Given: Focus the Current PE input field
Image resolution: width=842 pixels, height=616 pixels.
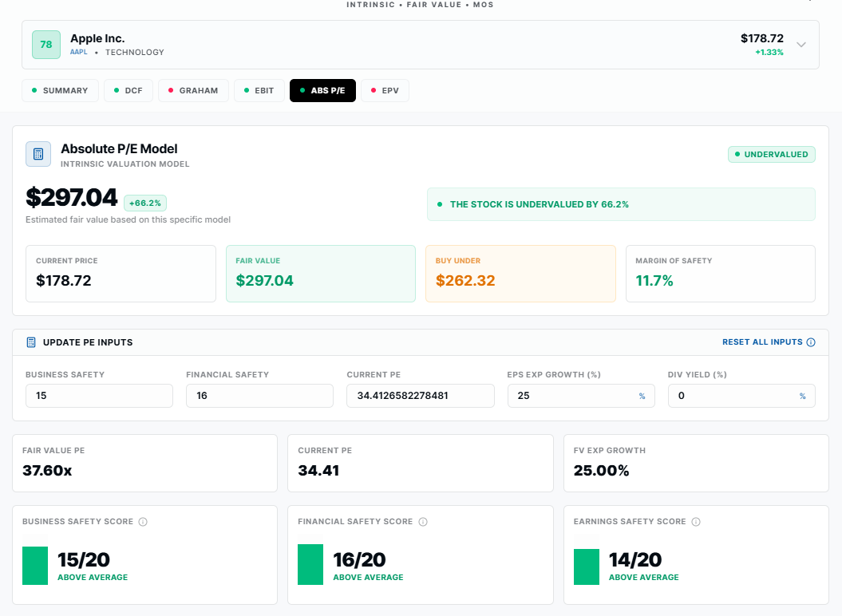Looking at the screenshot, I should coord(421,396).
